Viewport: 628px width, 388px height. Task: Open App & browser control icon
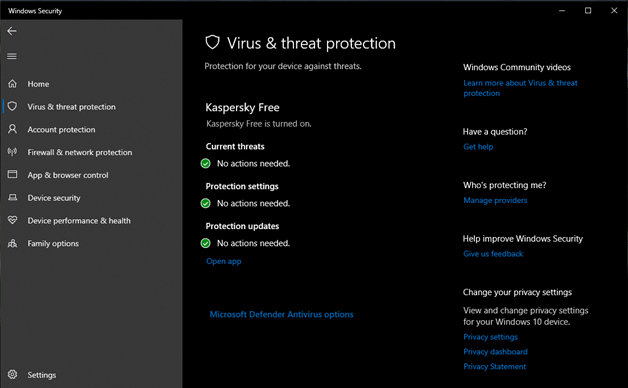pos(12,174)
